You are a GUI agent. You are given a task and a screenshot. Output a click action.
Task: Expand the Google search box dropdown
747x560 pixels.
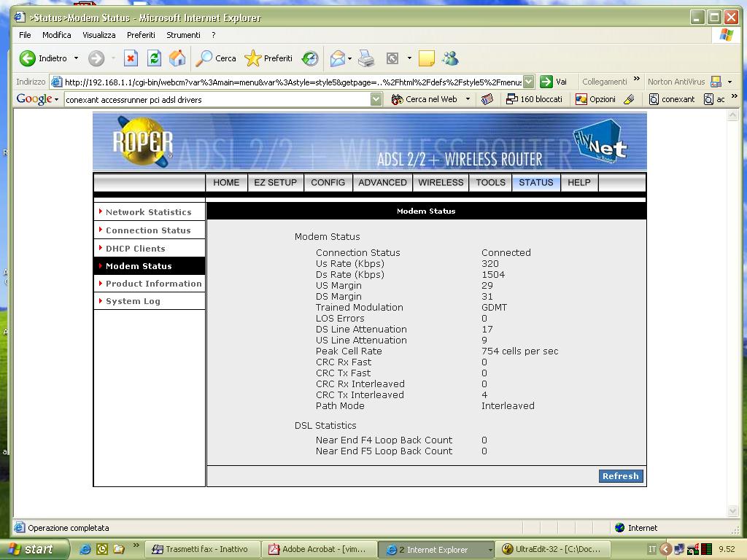[376, 99]
